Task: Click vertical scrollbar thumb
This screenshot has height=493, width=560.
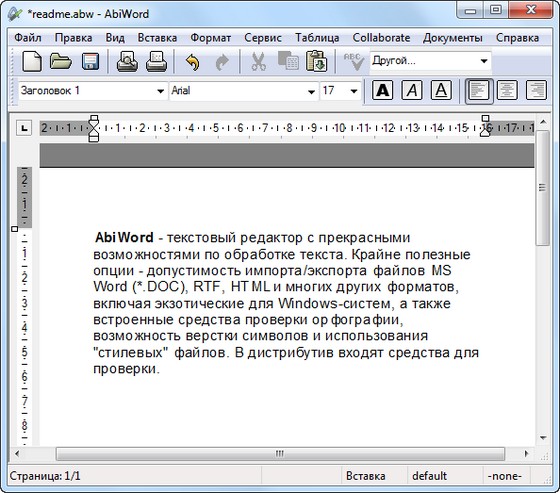Action: pos(542,188)
